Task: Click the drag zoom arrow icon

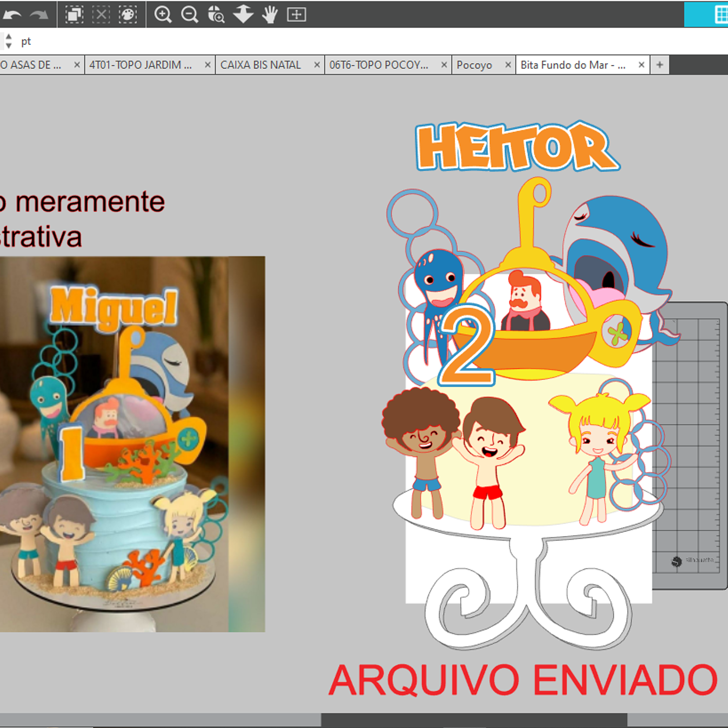Action: 243,15
